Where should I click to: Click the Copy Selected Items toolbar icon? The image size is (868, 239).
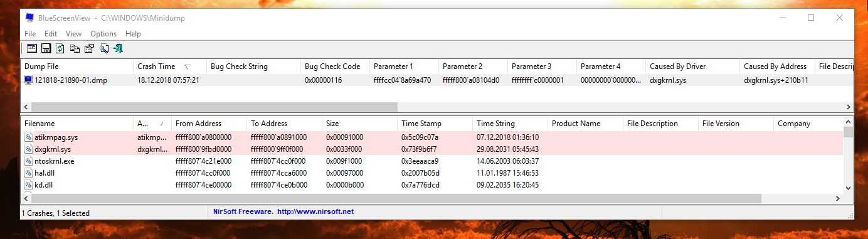[x=75, y=48]
